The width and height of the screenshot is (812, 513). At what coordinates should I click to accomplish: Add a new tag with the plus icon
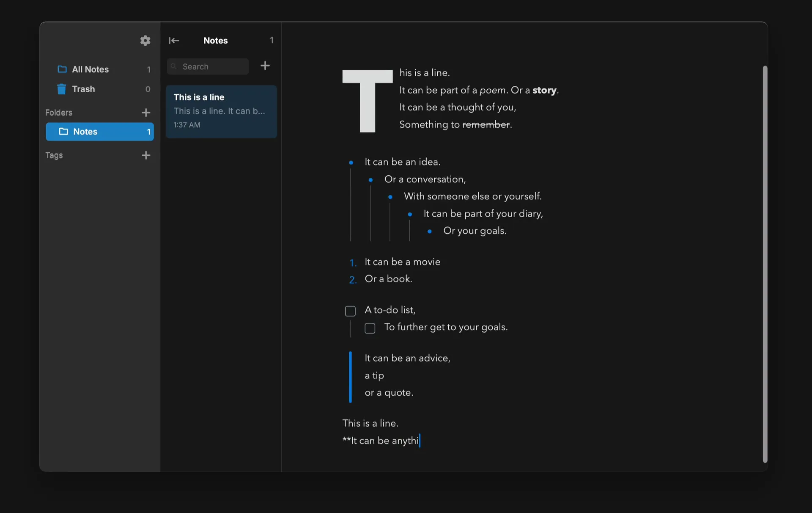tap(146, 155)
